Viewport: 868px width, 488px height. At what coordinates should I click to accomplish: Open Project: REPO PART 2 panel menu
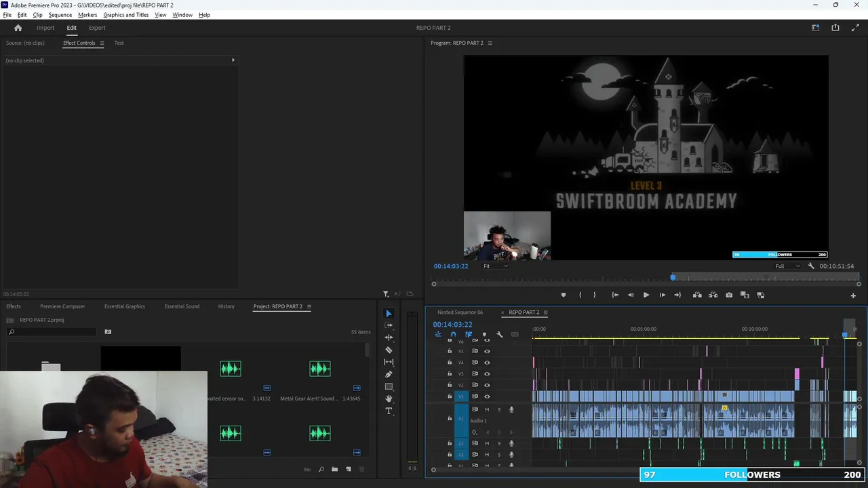click(x=309, y=306)
